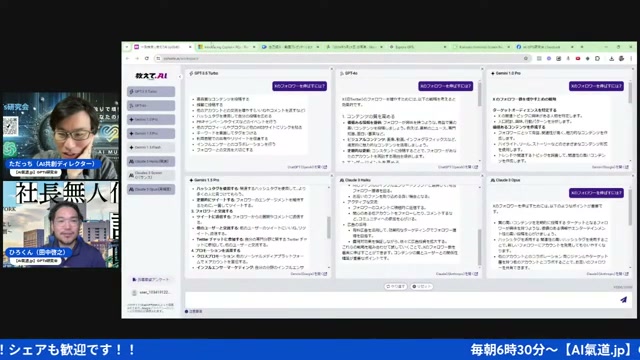Click the user prompt bubble in GPT-3.5 Turbo panel
Image resolution: width=640 pixels, height=360 pixels.
[x=300, y=86]
